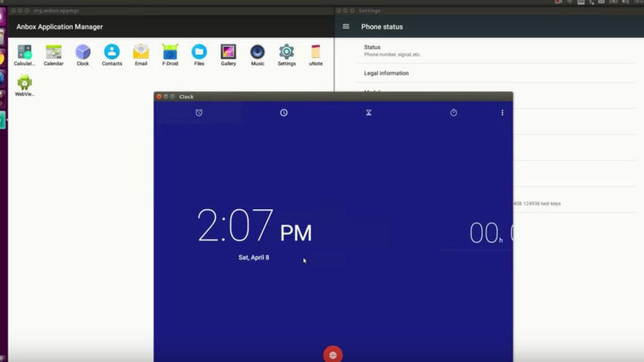
Task: Open the Settings navigation drawer
Action: [345, 26]
